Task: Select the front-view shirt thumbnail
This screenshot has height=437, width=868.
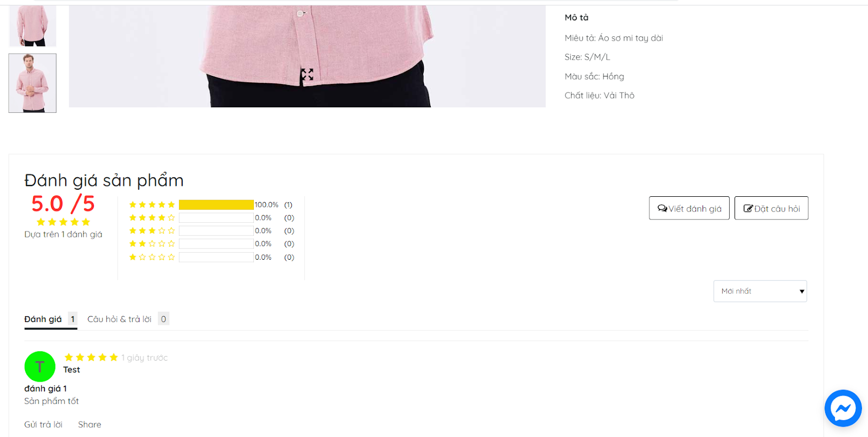Action: pos(33,83)
